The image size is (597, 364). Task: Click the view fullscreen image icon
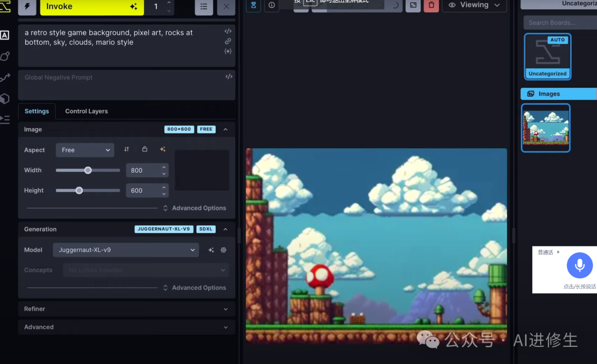(413, 6)
